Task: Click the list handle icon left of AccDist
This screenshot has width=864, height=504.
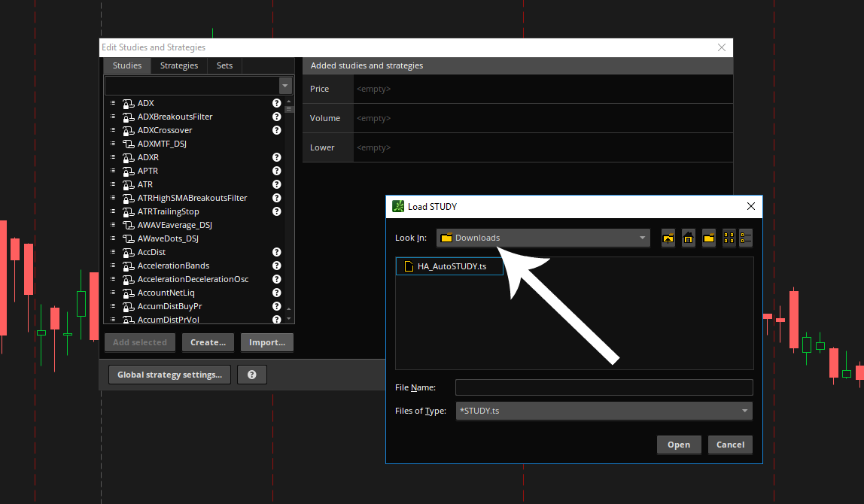Action: [x=113, y=252]
